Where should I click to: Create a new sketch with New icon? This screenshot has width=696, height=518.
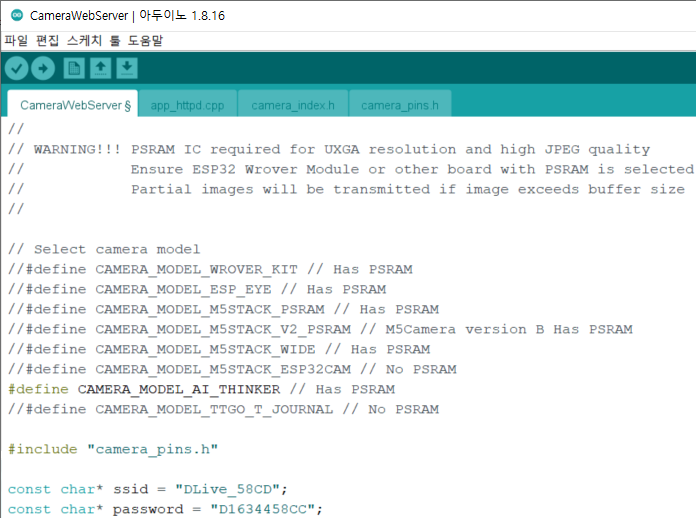point(74,68)
